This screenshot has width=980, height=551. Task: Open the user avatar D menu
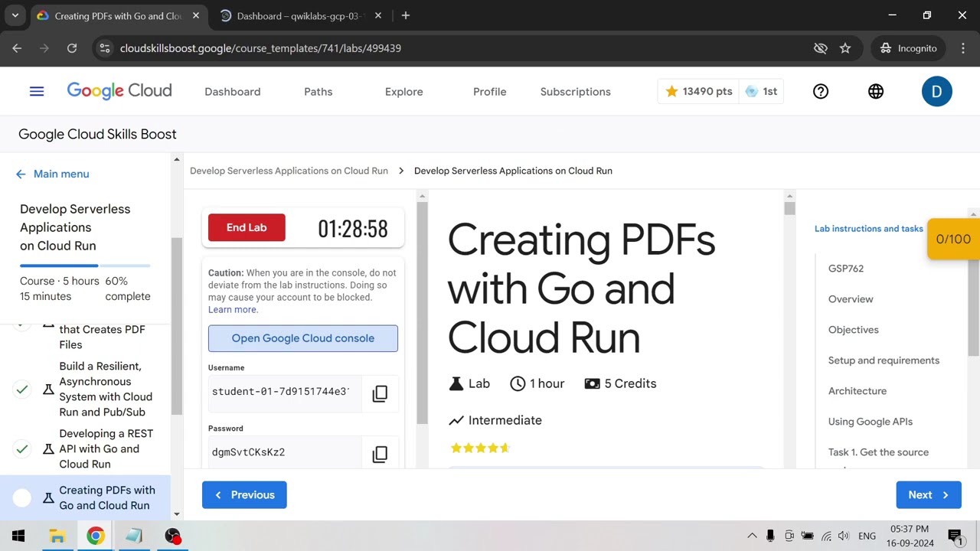[x=937, y=91]
